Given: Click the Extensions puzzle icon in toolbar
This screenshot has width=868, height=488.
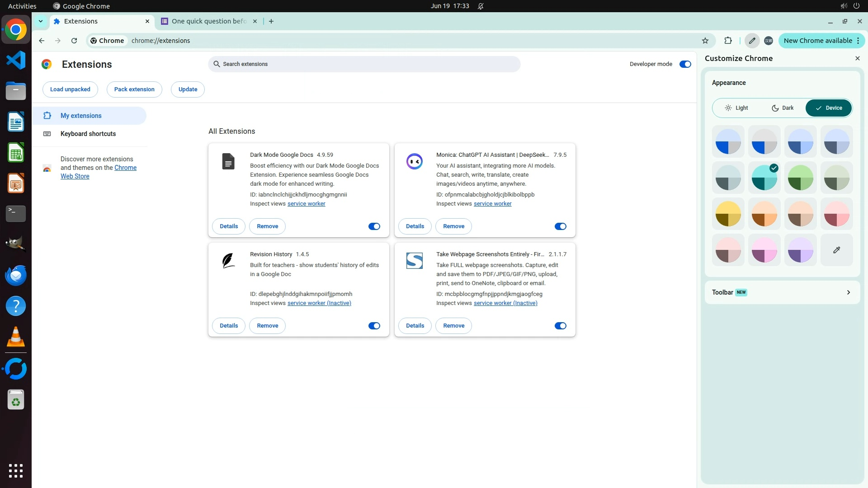Looking at the screenshot, I should pyautogui.click(x=728, y=41).
